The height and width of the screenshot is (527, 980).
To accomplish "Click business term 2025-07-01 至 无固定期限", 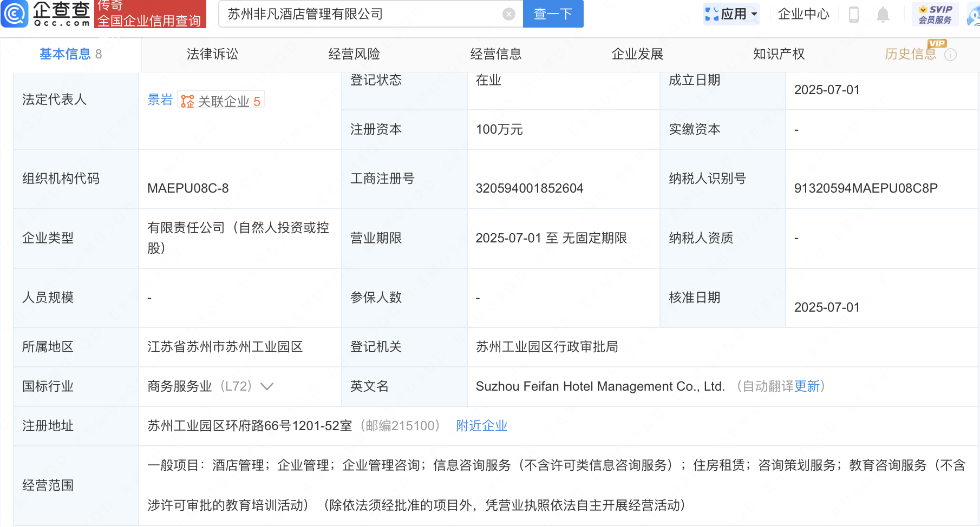I will coord(551,238).
